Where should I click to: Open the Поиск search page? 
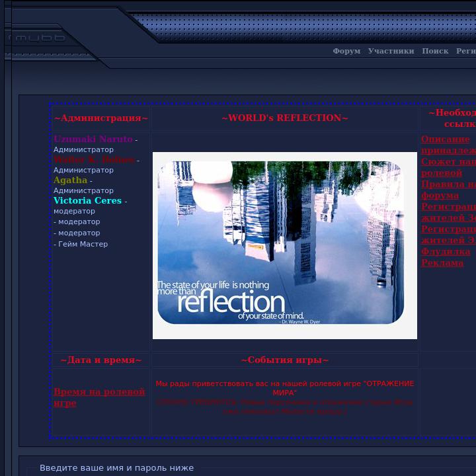[x=435, y=51]
